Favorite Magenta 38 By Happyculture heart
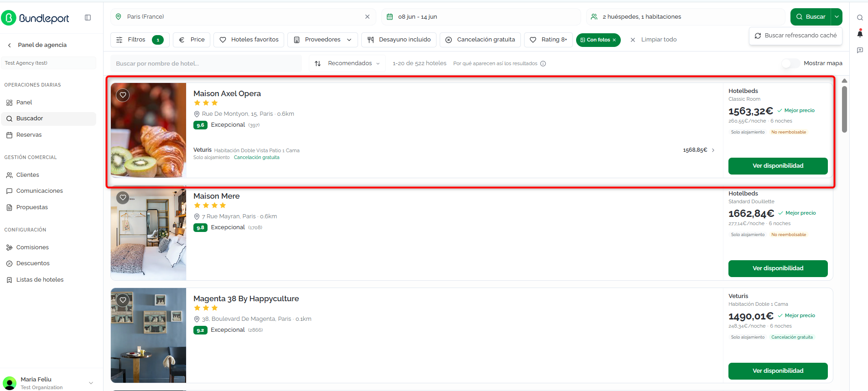 click(x=123, y=300)
